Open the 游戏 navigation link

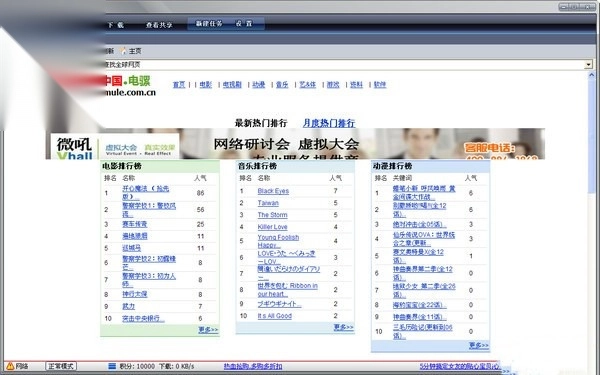pyautogui.click(x=333, y=85)
